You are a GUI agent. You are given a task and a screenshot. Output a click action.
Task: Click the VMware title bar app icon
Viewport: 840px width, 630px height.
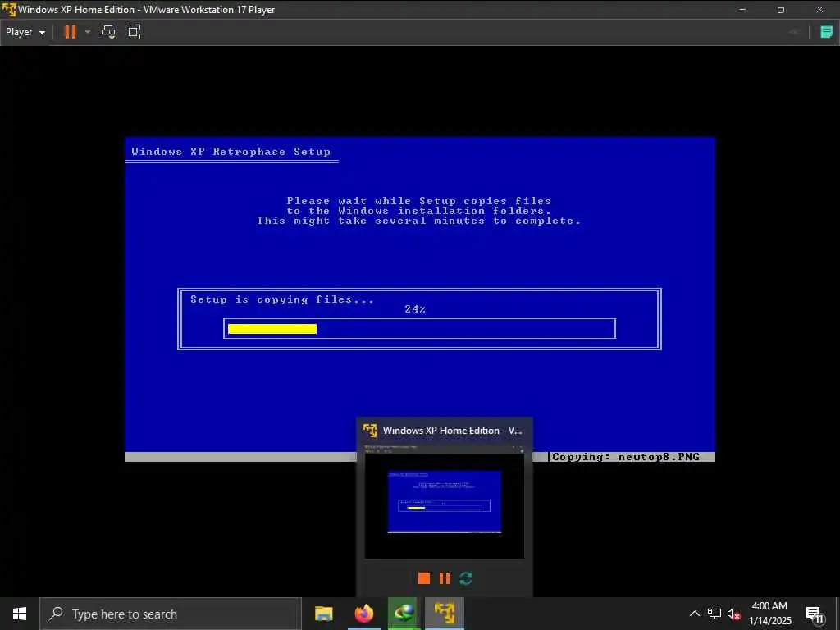pos(9,10)
